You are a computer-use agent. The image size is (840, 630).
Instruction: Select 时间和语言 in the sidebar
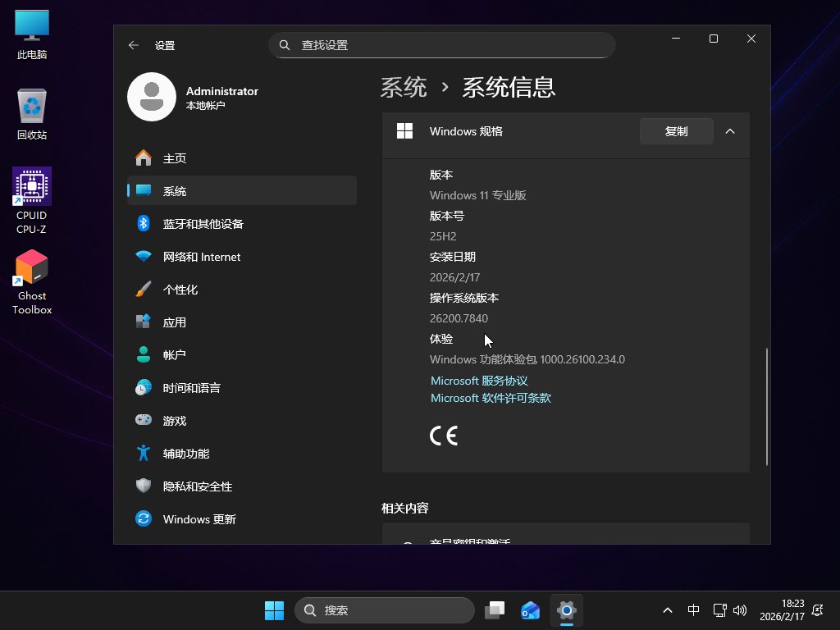[191, 388]
